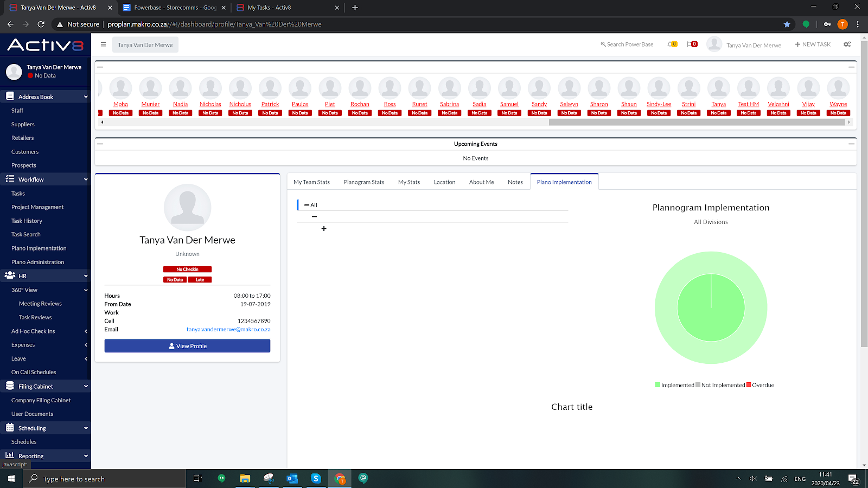The image size is (868, 488).
Task: Open Meeting Reviews in the sidebar
Action: [40, 304]
